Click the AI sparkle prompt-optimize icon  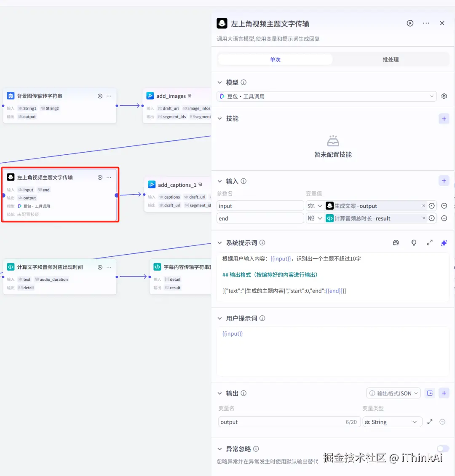pos(444,242)
